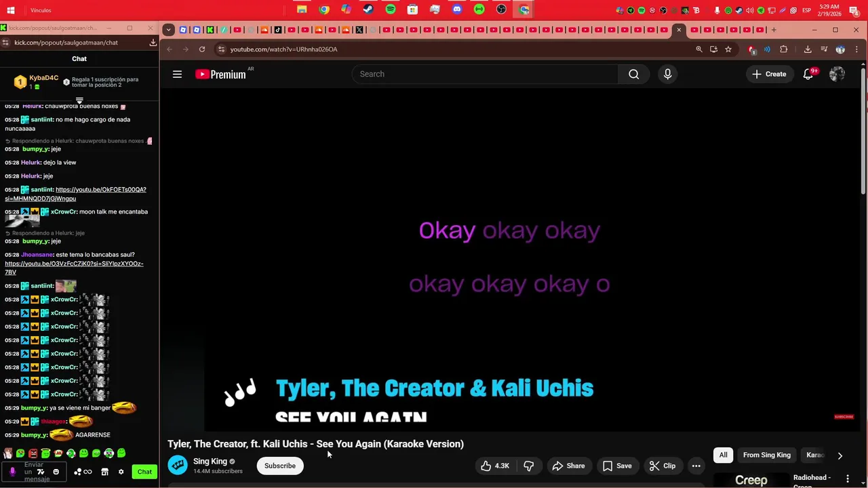Image resolution: width=868 pixels, height=488 pixels.
Task: Open the Sing King channel avatar
Action: [x=178, y=465]
